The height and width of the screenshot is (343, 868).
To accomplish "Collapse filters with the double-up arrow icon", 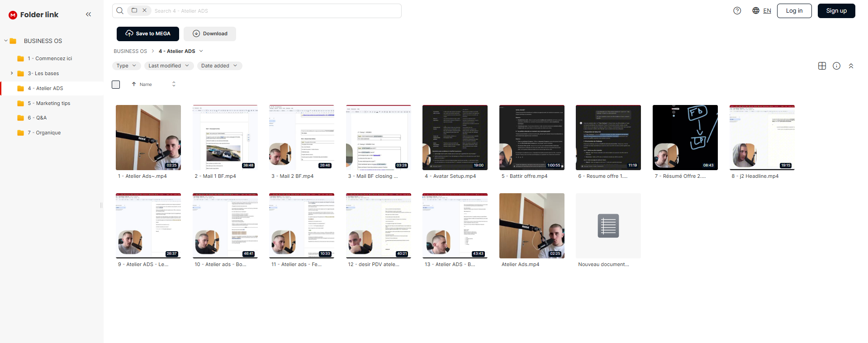I will tap(851, 66).
